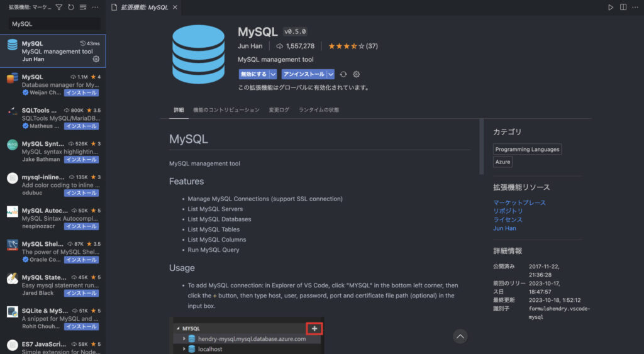Install MySQL Autocomplete by nespinozacr
644x354 pixels.
point(81,226)
